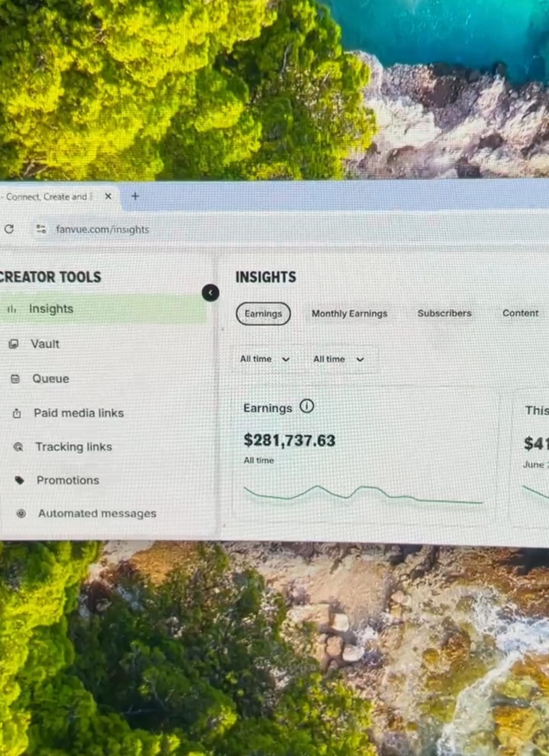The width and height of the screenshot is (549, 756).
Task: Click the Queue calendar icon
Action: (x=15, y=379)
